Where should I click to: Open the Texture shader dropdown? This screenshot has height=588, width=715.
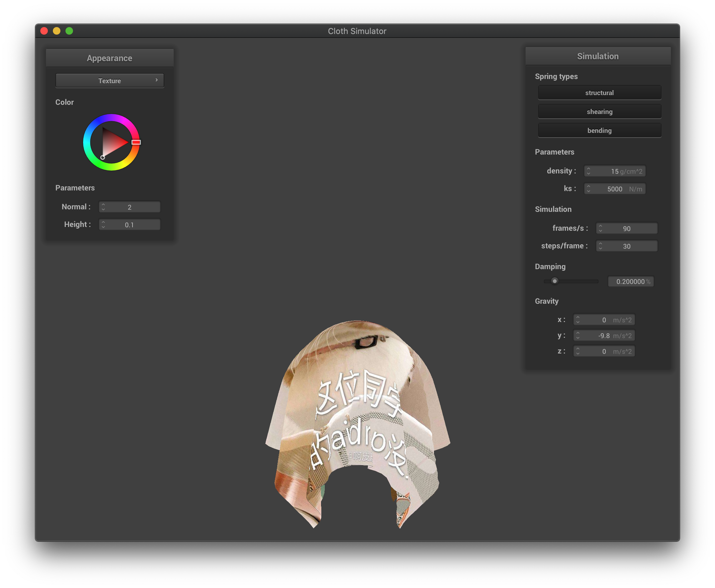pyautogui.click(x=109, y=81)
